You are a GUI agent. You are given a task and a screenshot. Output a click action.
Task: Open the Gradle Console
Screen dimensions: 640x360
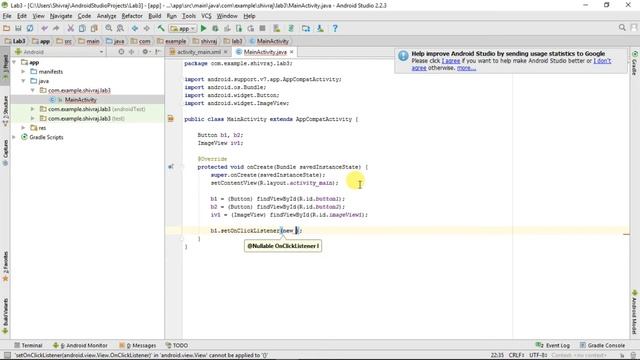[x=602, y=345]
